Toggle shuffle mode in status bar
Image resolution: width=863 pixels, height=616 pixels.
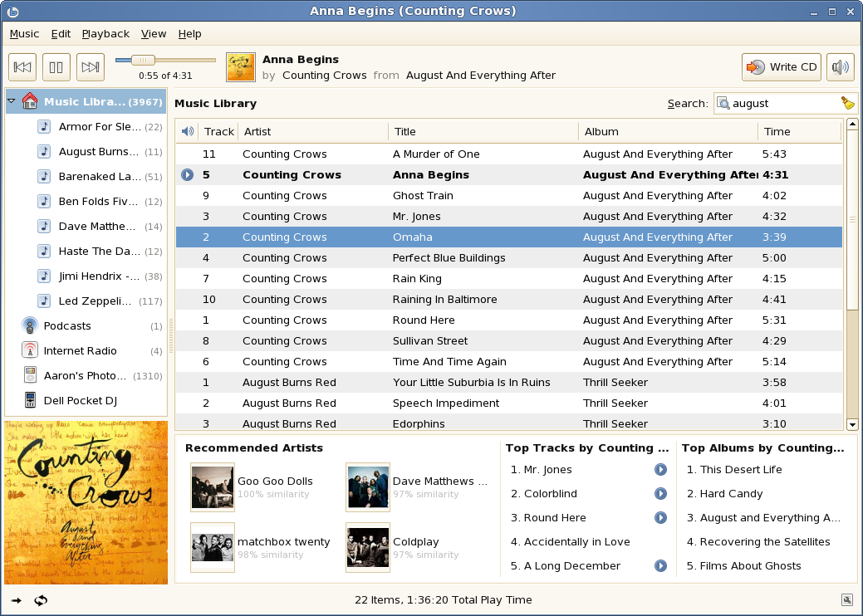[x=17, y=600]
